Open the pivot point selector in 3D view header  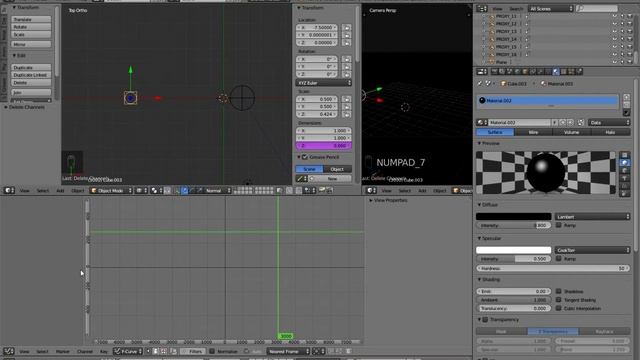click(x=155, y=190)
